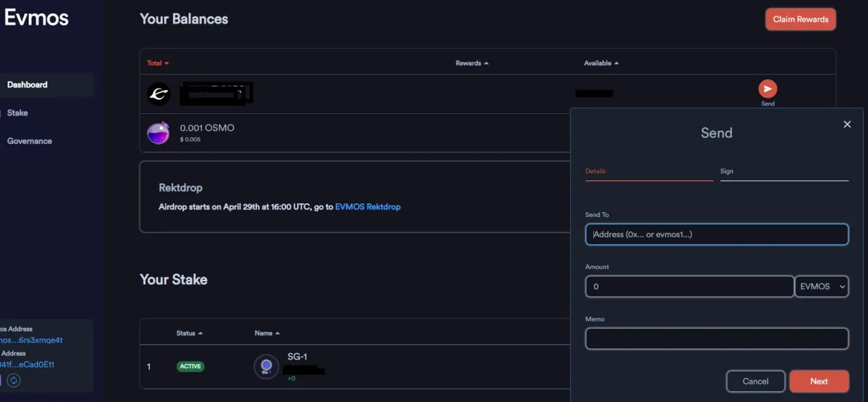Focus the Memo input field
The width and height of the screenshot is (868, 402).
tap(717, 339)
